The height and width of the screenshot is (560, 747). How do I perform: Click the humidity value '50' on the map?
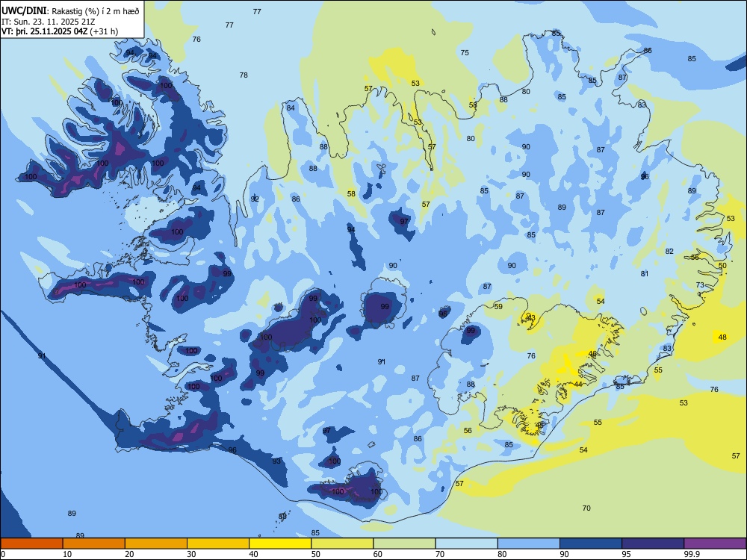722,266
